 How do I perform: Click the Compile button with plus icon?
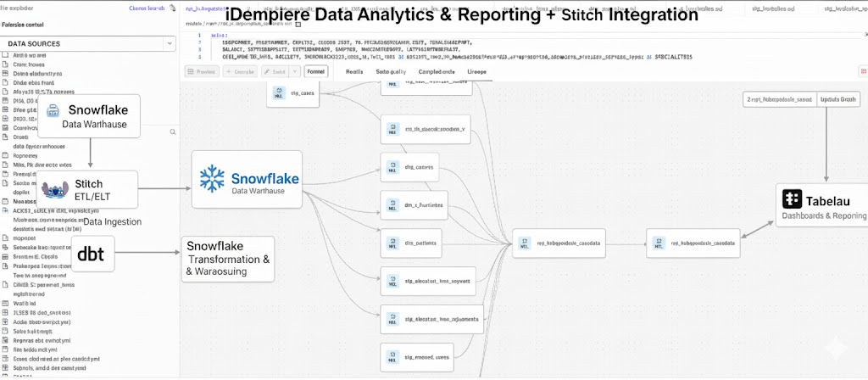point(240,71)
